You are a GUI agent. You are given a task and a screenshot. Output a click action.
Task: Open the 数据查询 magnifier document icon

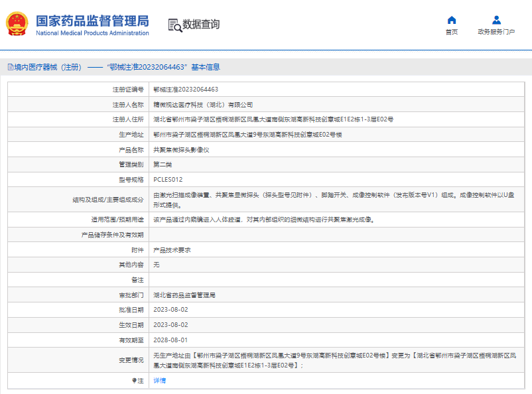coord(175,25)
